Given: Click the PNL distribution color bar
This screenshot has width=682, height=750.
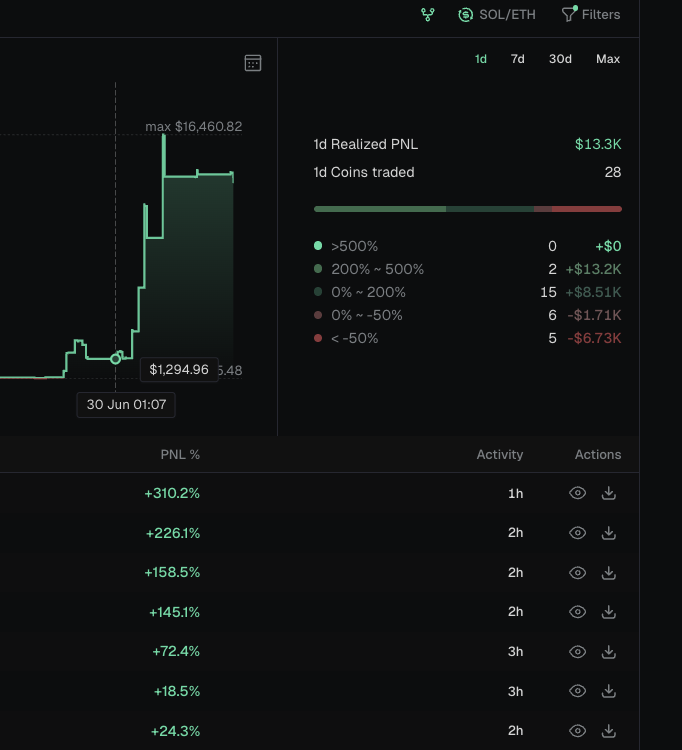Looking at the screenshot, I should (468, 209).
